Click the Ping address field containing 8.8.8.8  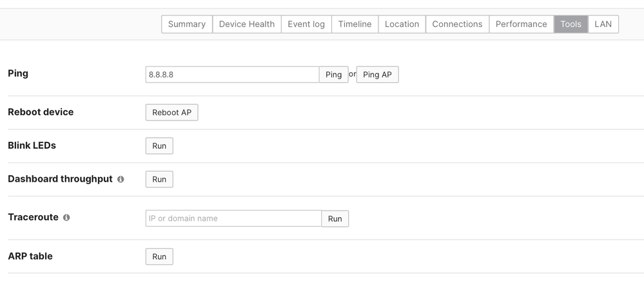tap(232, 75)
